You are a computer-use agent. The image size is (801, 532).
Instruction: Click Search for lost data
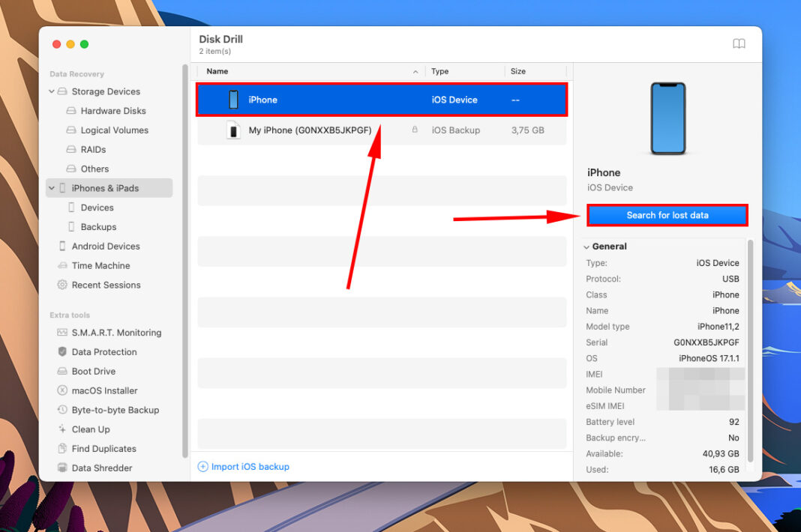tap(667, 215)
